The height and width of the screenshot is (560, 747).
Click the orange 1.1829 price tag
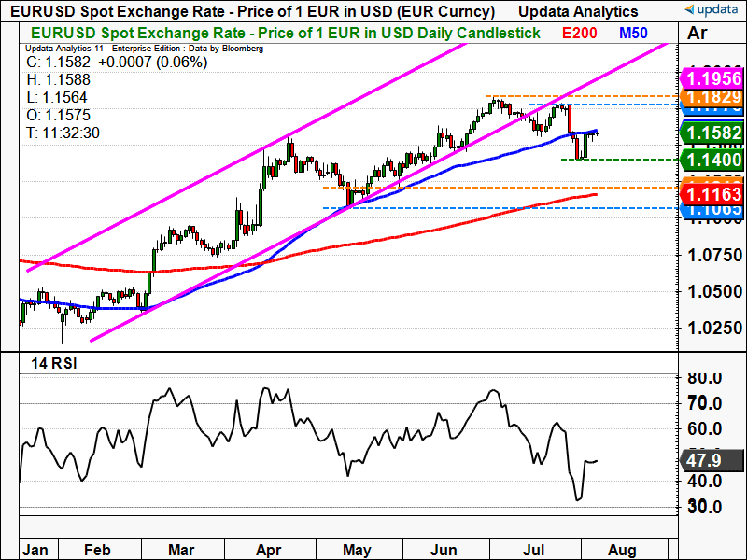[x=712, y=97]
